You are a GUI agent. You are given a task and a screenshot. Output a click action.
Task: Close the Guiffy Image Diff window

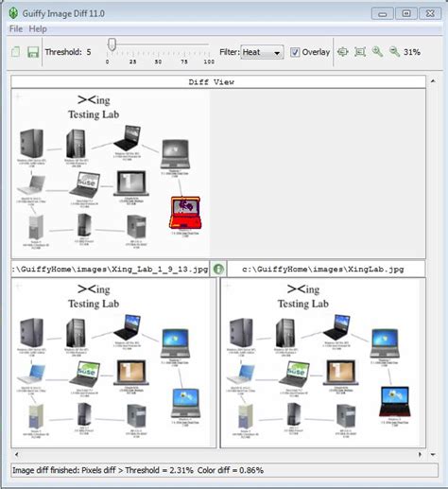pyautogui.click(x=430, y=14)
